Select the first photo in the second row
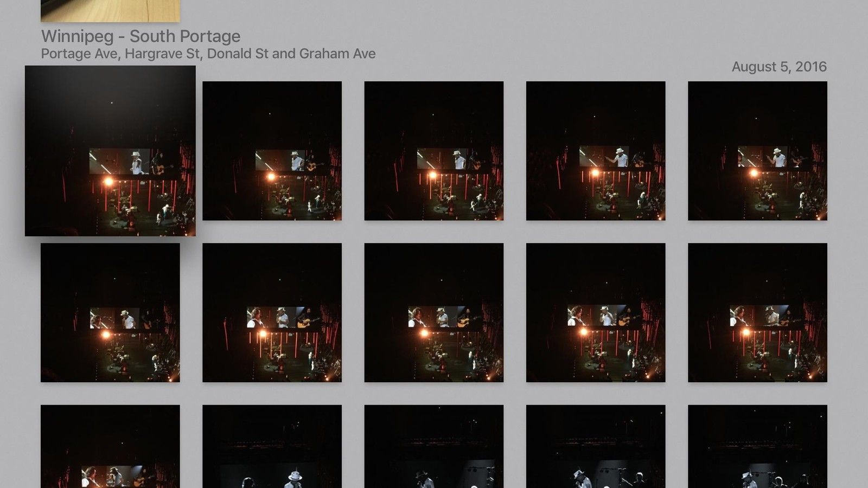The width and height of the screenshot is (868, 488). 110,312
